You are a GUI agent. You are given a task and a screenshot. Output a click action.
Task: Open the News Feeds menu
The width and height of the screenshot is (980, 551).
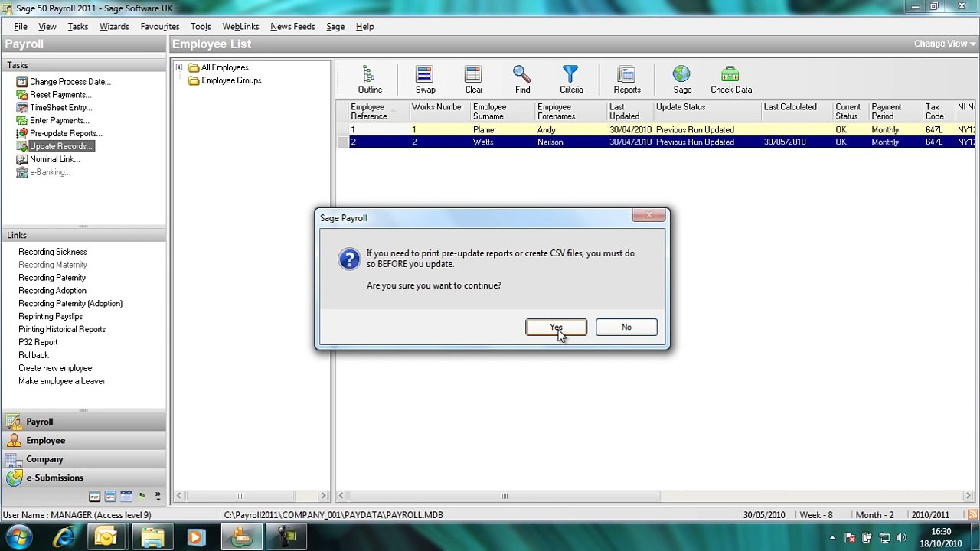pos(292,26)
